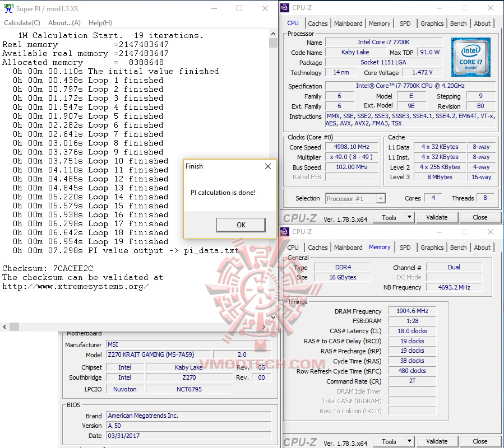Click the CPU-Z icon in the top window's title bar
This screenshot has width=504, height=448.
coord(285,7)
